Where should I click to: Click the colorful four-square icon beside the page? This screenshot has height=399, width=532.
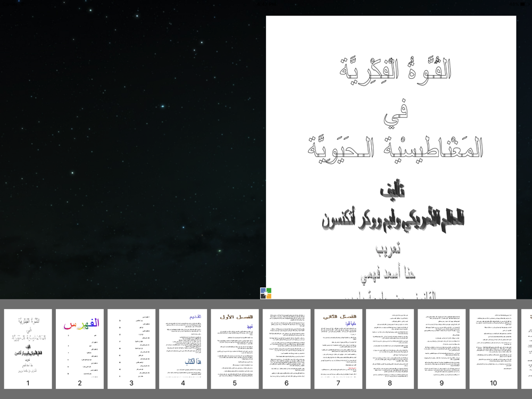266,293
